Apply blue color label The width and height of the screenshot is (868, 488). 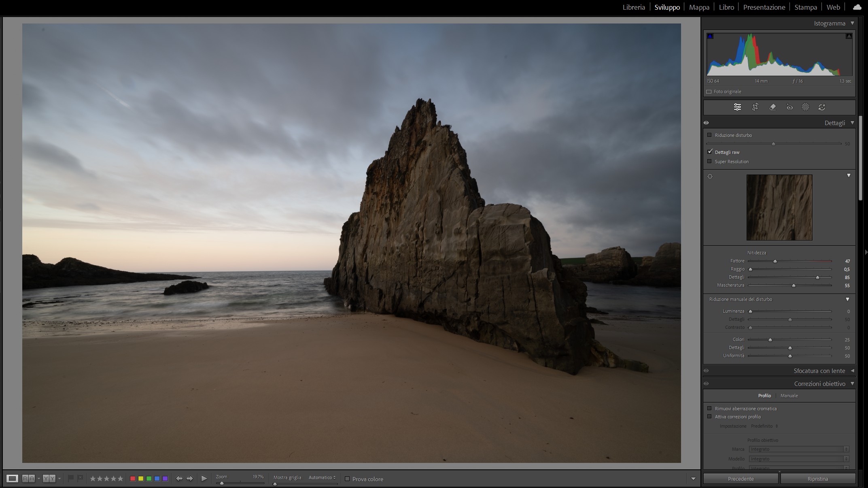[157, 479]
